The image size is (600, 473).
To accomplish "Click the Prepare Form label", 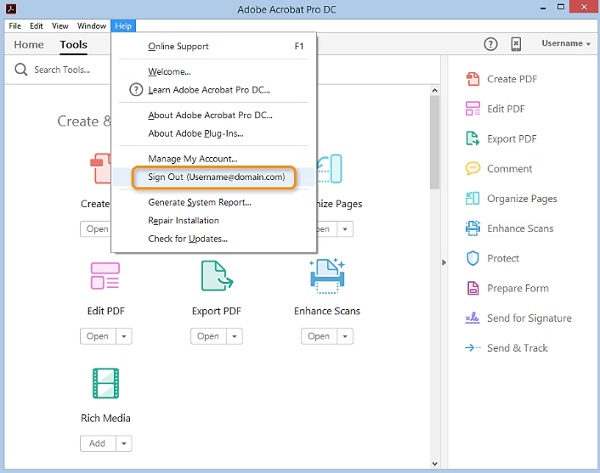I will [518, 288].
